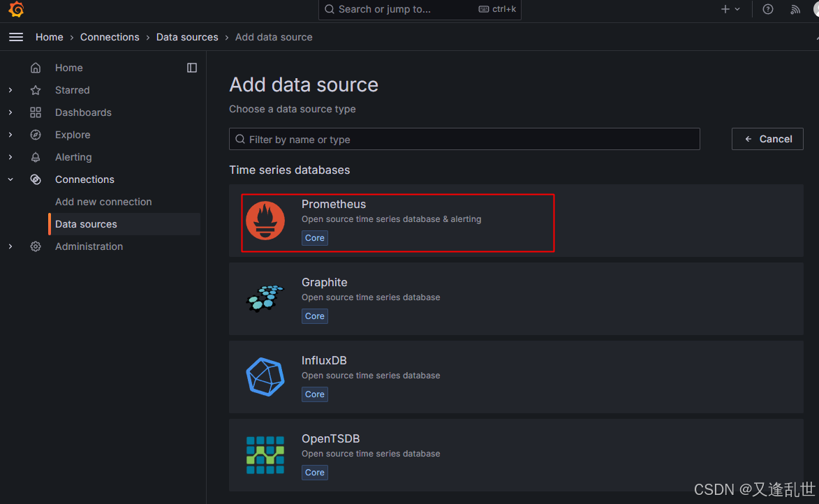Click the Home house icon in sidebar

tap(36, 68)
